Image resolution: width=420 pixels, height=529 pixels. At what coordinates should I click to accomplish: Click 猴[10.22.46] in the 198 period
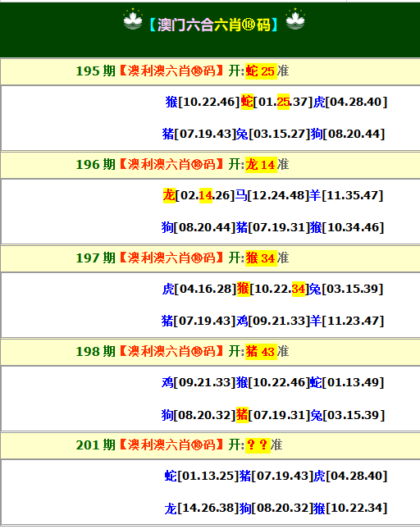272,382
